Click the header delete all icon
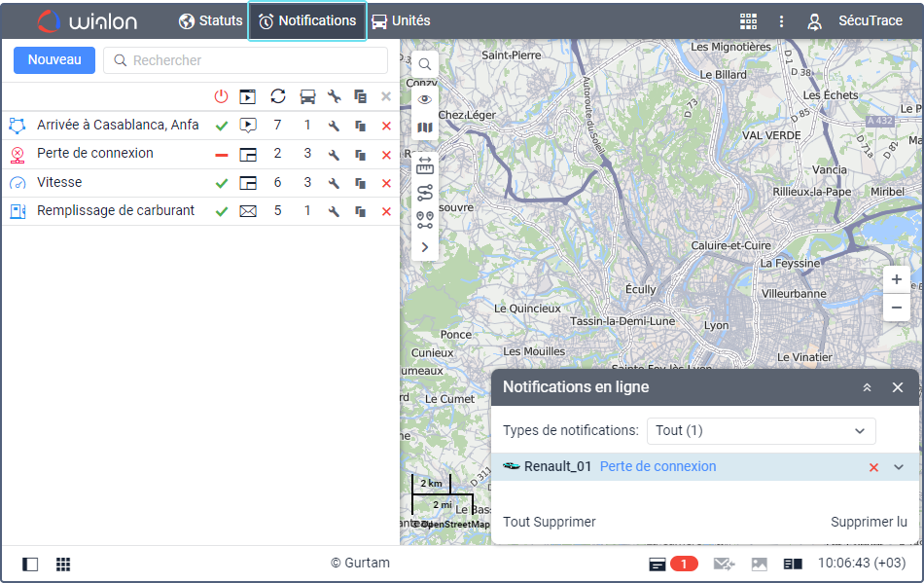The width and height of the screenshot is (924, 583). point(386,96)
